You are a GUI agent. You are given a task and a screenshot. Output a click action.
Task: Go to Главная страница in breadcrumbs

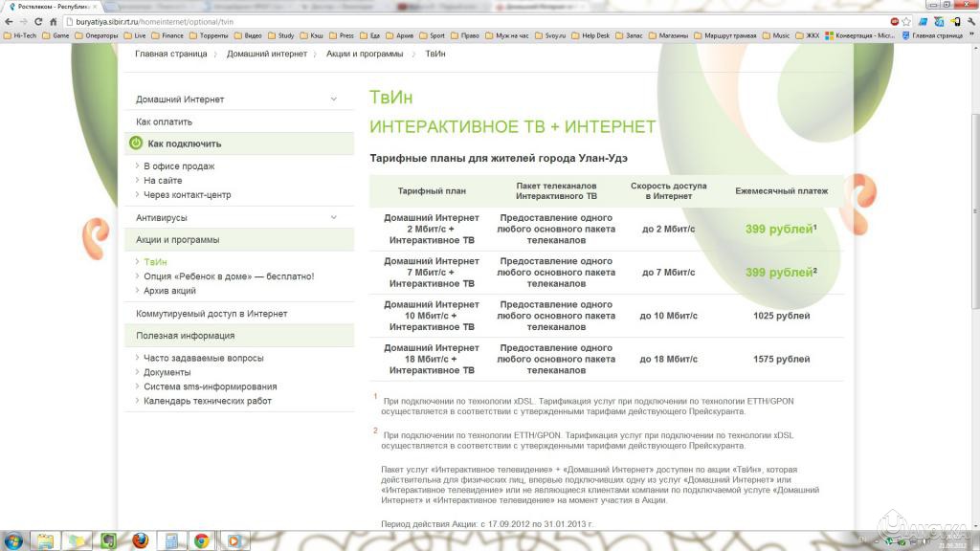click(x=170, y=54)
